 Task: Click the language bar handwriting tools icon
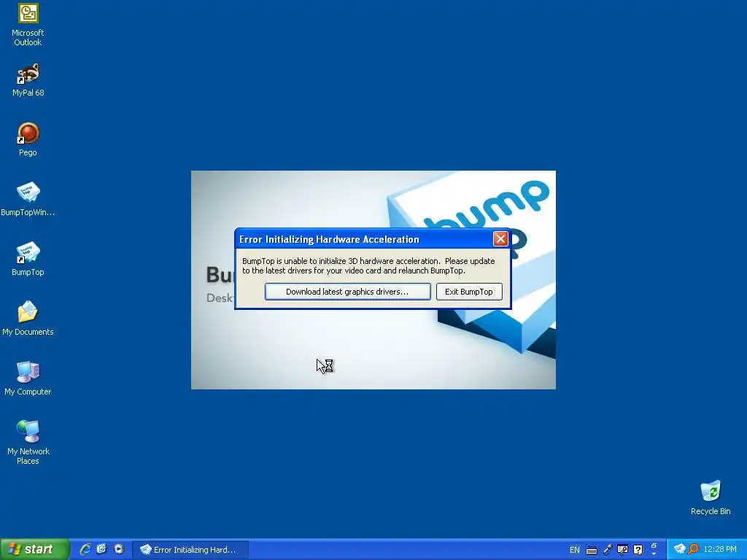(x=622, y=550)
